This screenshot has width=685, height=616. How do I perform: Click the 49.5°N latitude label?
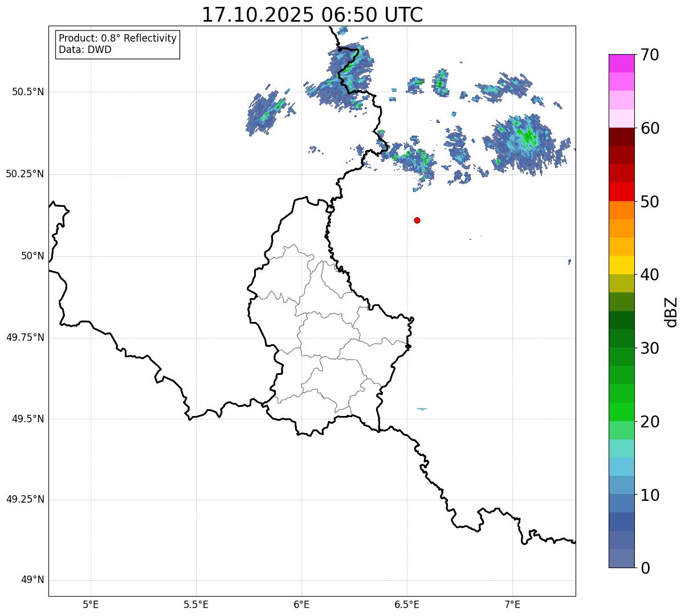point(27,419)
